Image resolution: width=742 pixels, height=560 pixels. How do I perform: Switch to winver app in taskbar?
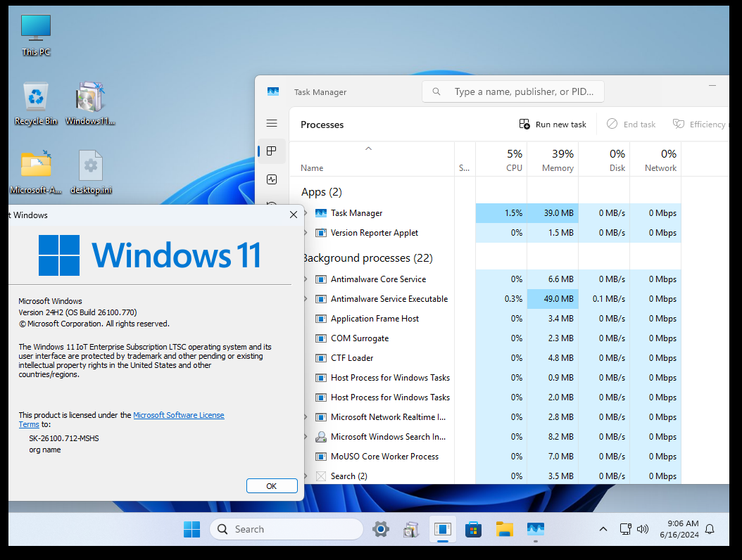point(443,529)
